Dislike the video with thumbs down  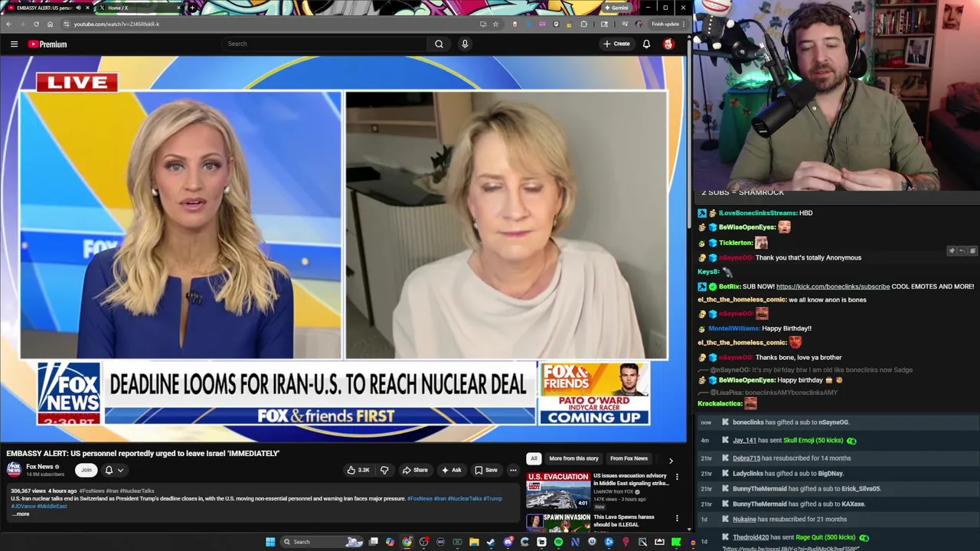(x=384, y=470)
